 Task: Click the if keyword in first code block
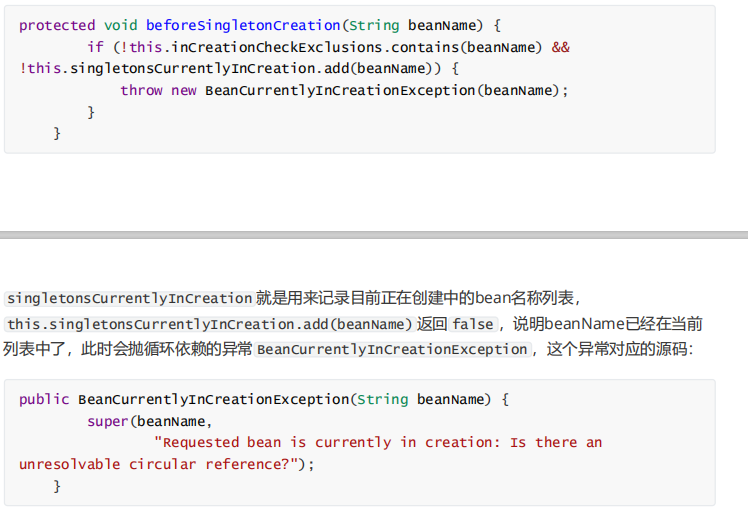[x=95, y=47]
